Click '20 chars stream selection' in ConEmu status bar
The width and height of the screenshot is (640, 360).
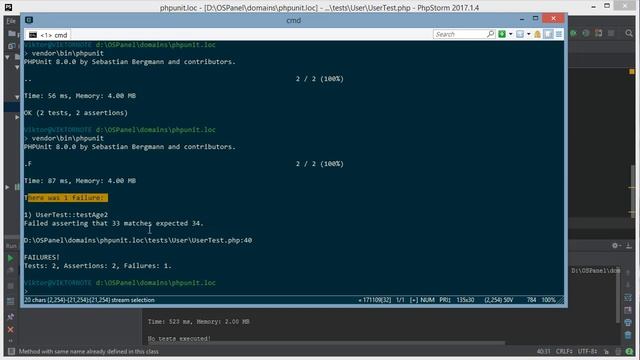pos(89,300)
